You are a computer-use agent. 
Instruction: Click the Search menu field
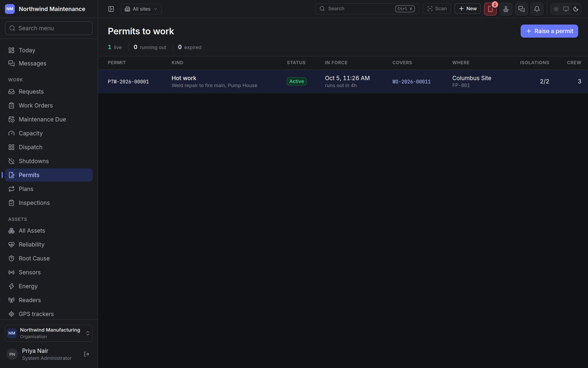point(49,28)
